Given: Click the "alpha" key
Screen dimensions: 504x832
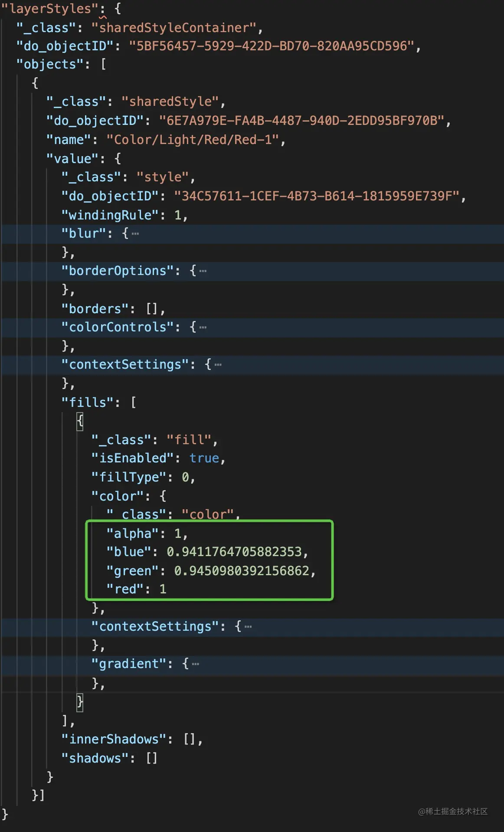Looking at the screenshot, I should [133, 534].
